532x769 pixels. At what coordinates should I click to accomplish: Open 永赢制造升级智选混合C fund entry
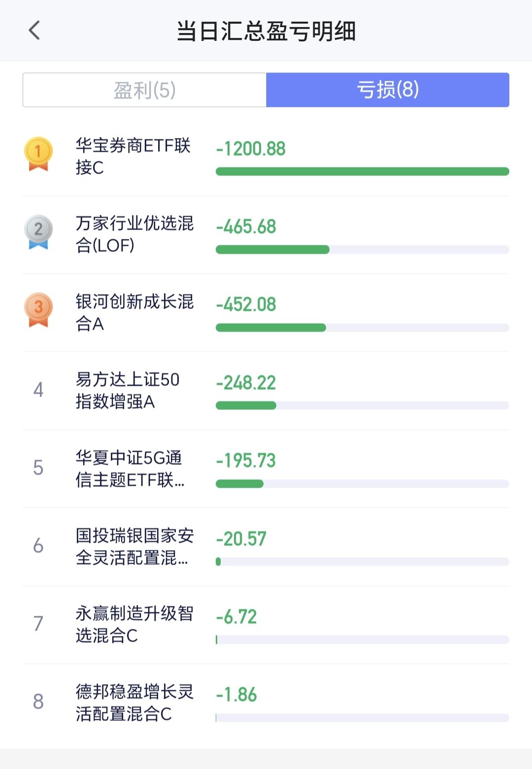[x=266, y=625]
